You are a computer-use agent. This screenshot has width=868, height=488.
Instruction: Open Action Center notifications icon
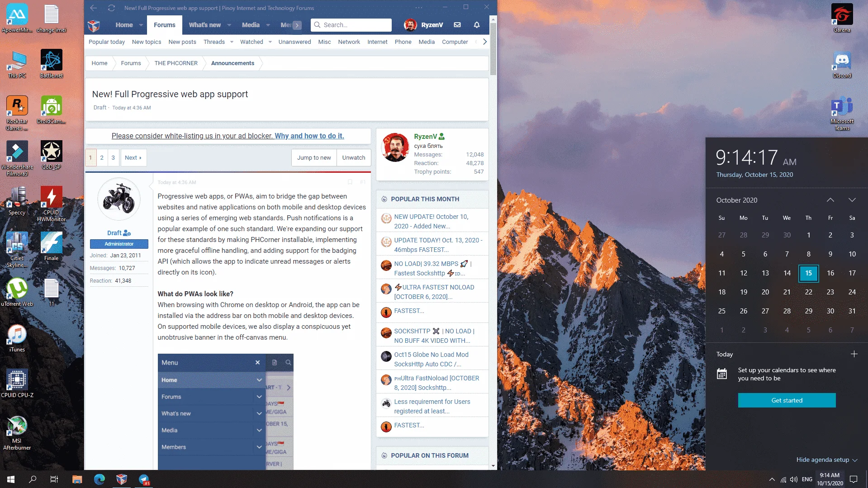(x=854, y=479)
